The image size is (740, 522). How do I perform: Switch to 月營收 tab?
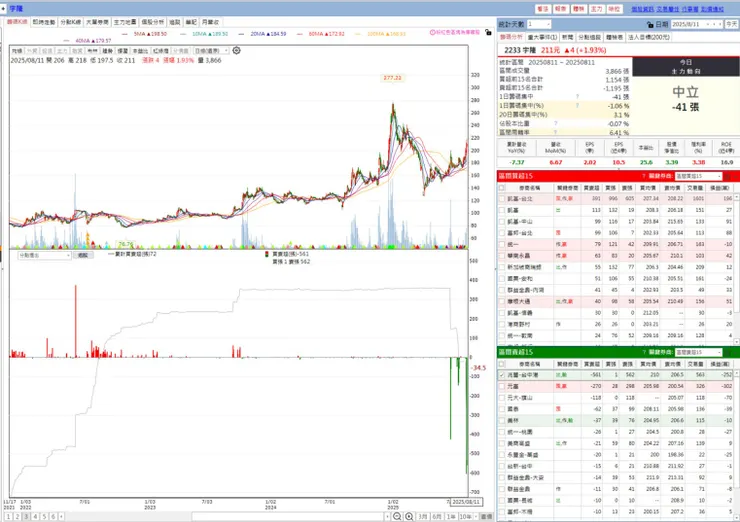click(210, 22)
